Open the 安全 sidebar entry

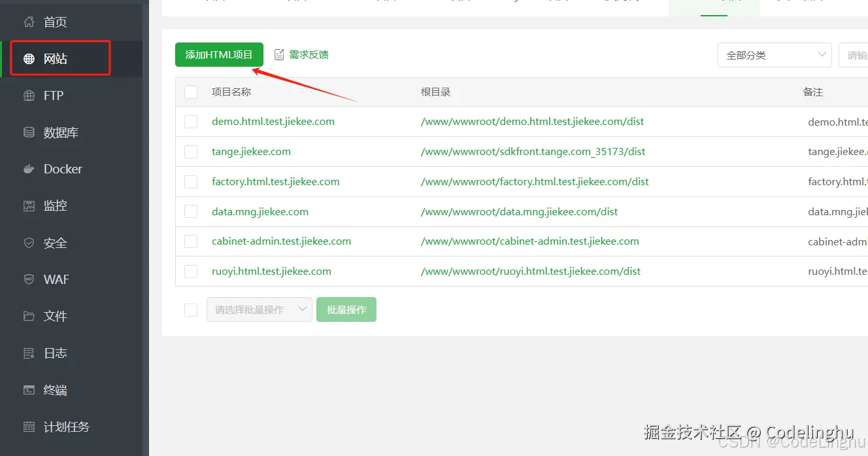(x=71, y=243)
